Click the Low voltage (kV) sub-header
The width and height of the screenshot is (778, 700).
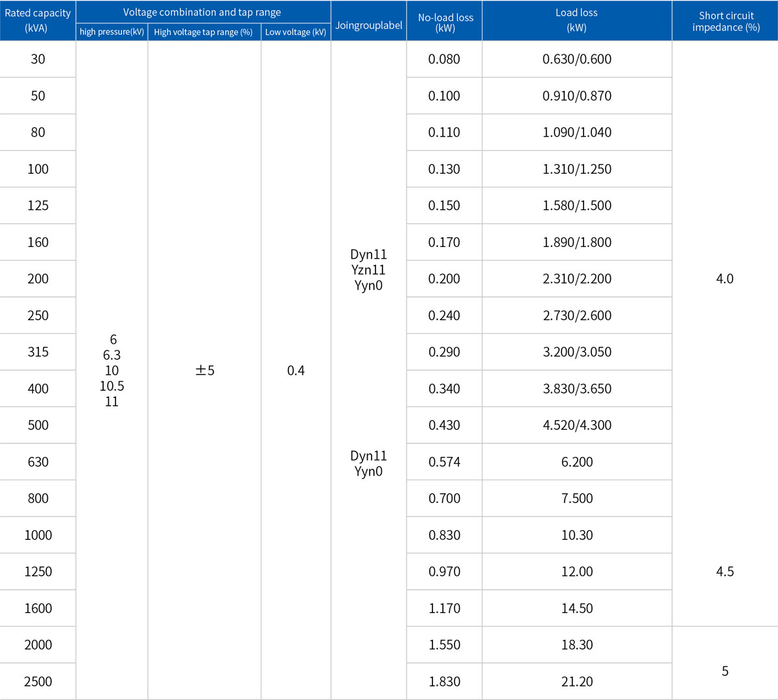point(296,32)
